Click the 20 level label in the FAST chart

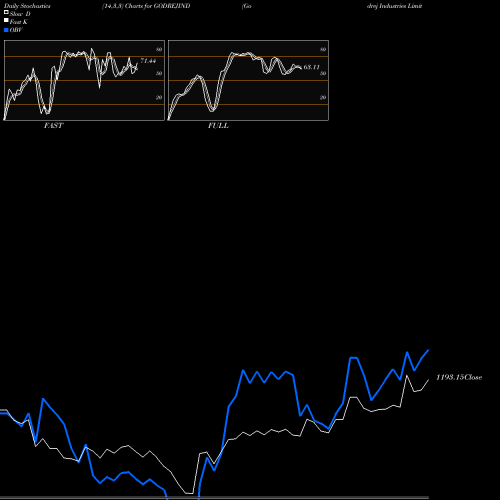pyautogui.click(x=159, y=97)
